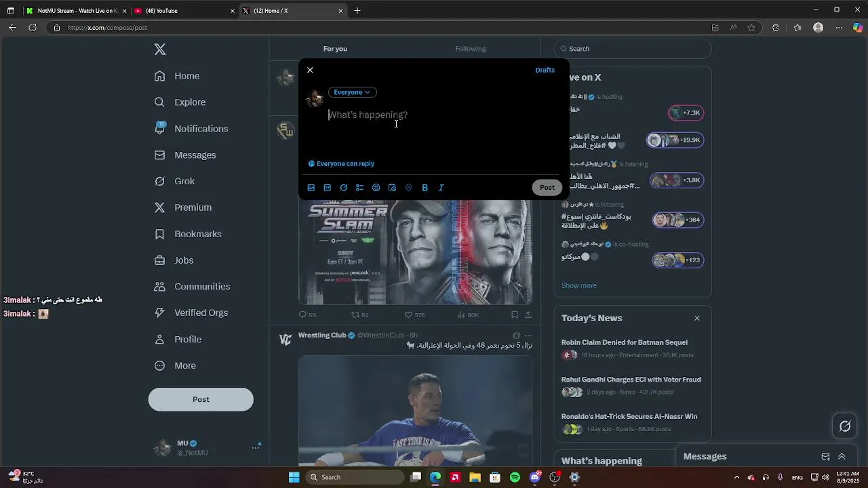This screenshot has width=868, height=488.
Task: Open Jobs in sidebar
Action: pyautogui.click(x=174, y=260)
